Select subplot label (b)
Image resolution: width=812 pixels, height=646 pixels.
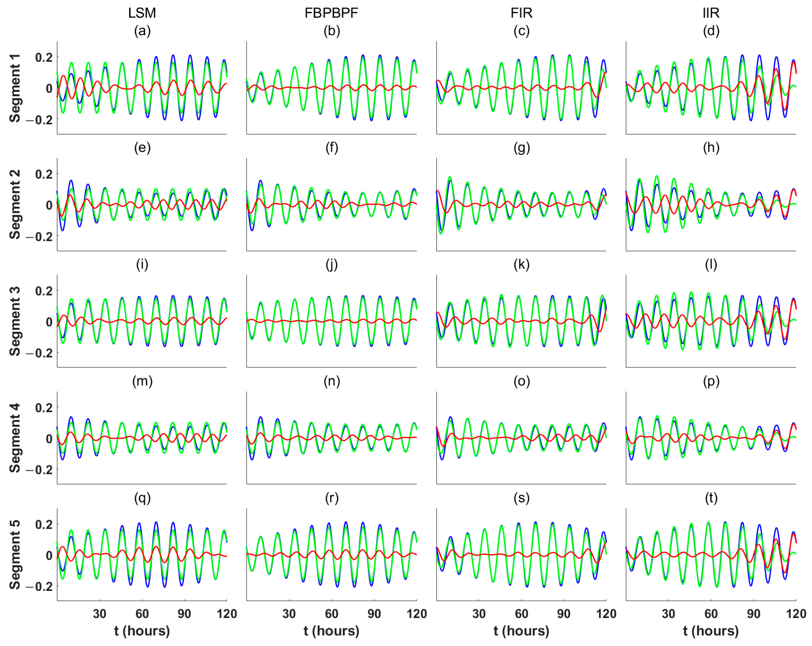click(x=332, y=31)
